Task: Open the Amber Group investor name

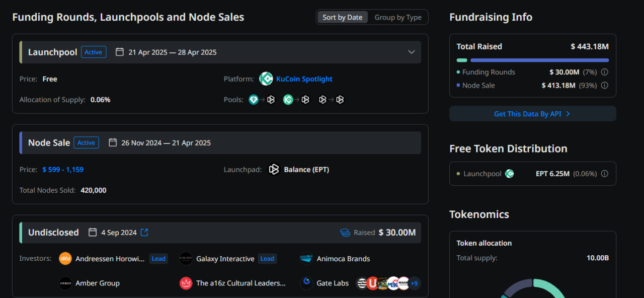Action: [x=98, y=283]
